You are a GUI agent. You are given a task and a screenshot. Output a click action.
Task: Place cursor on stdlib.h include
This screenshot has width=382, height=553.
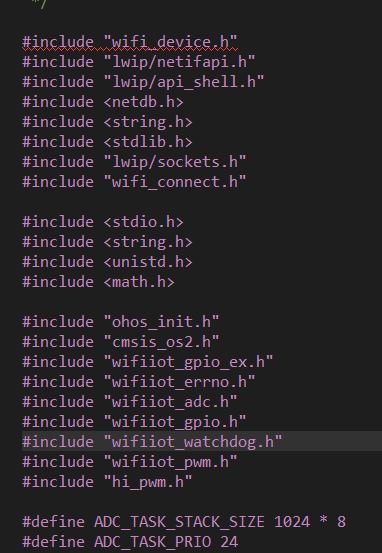tap(108, 142)
